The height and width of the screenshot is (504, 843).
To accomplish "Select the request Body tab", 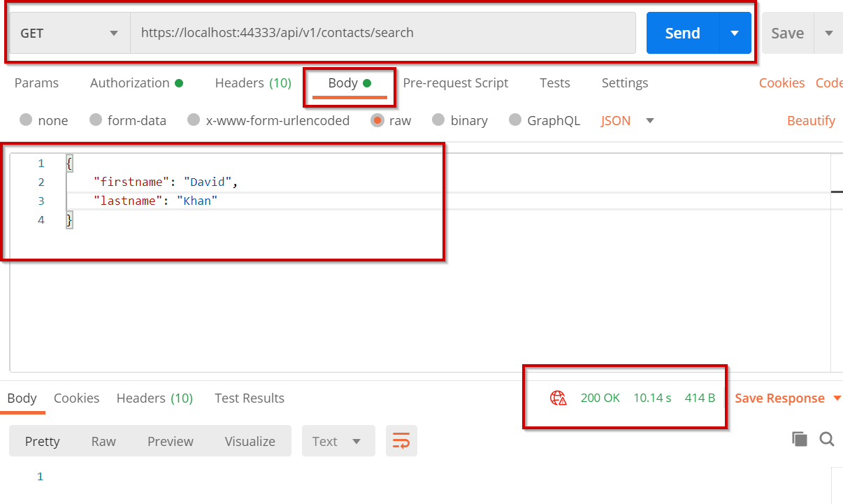I will 350,83.
